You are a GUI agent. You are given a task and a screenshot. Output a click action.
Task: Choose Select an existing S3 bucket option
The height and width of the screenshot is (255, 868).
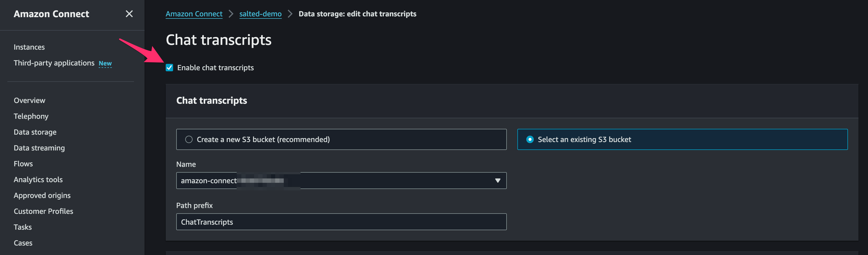pyautogui.click(x=682, y=139)
